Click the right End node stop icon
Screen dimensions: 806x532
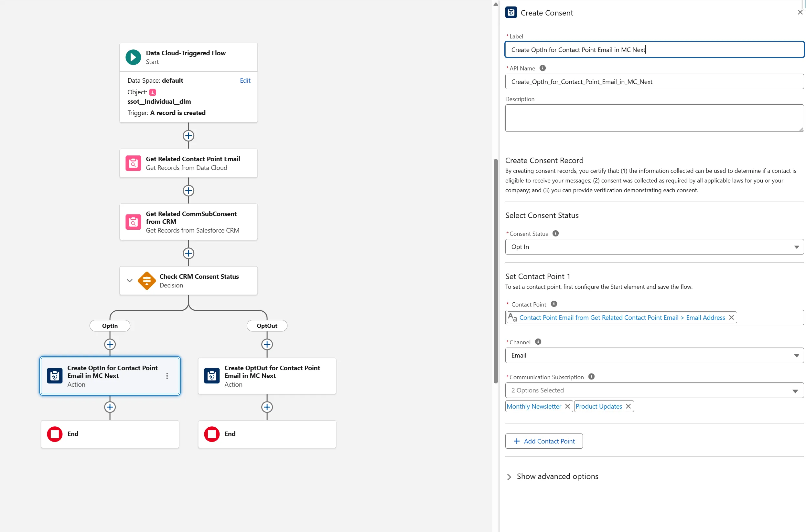[x=212, y=434]
